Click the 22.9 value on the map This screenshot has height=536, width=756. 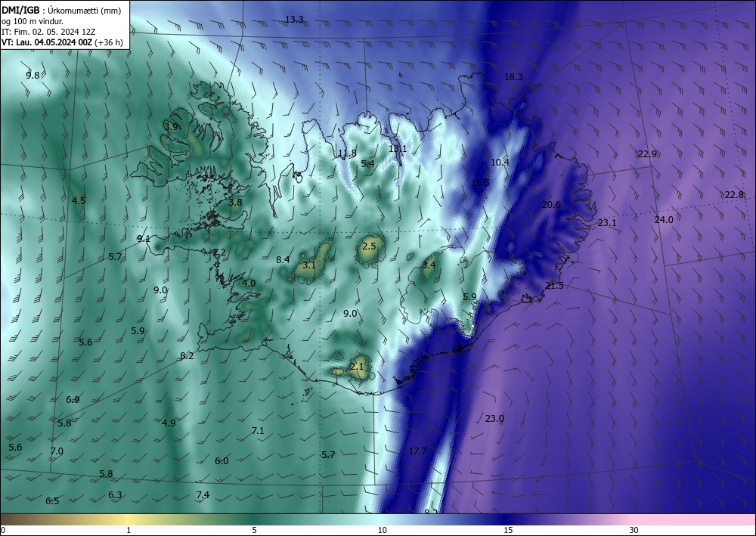pyautogui.click(x=647, y=153)
